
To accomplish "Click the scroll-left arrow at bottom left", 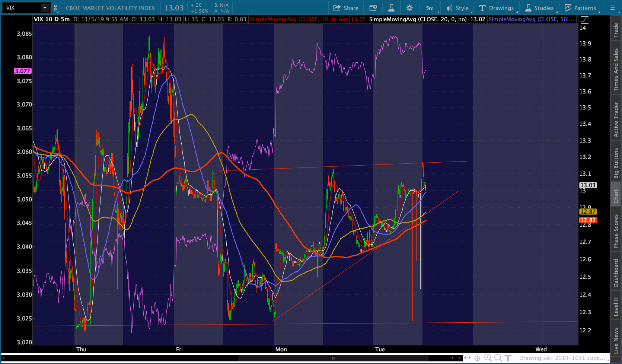I will [x=4, y=358].
